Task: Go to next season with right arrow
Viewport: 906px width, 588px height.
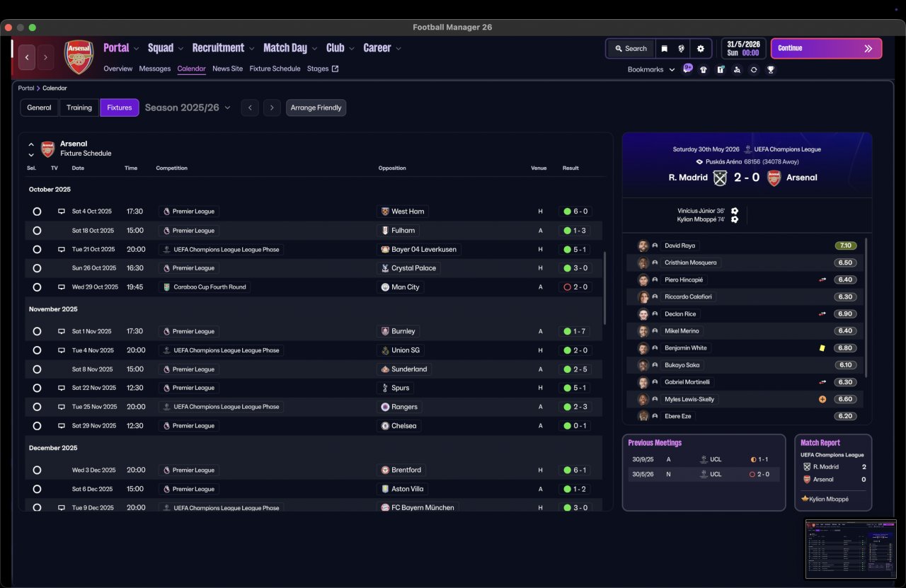Action: (x=273, y=108)
